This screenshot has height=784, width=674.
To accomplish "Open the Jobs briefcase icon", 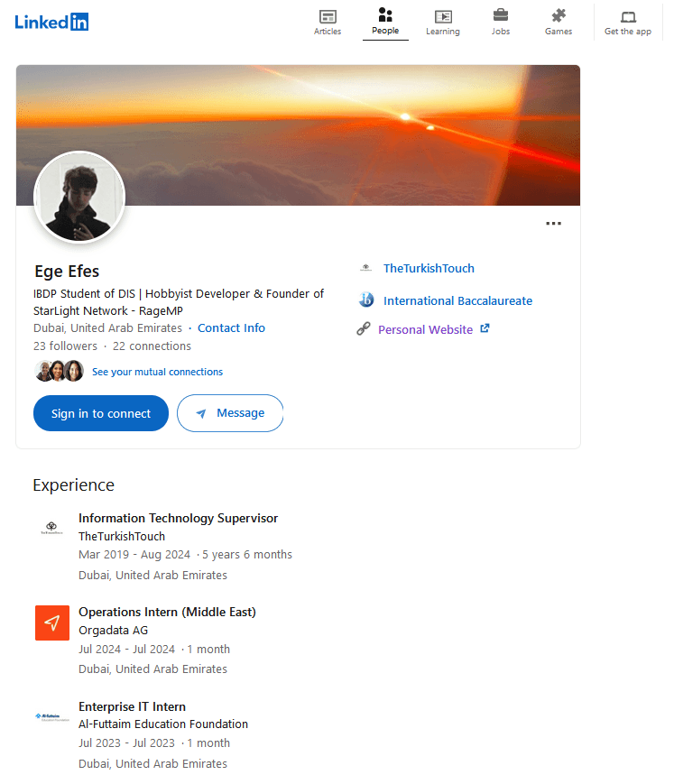I will tap(501, 15).
